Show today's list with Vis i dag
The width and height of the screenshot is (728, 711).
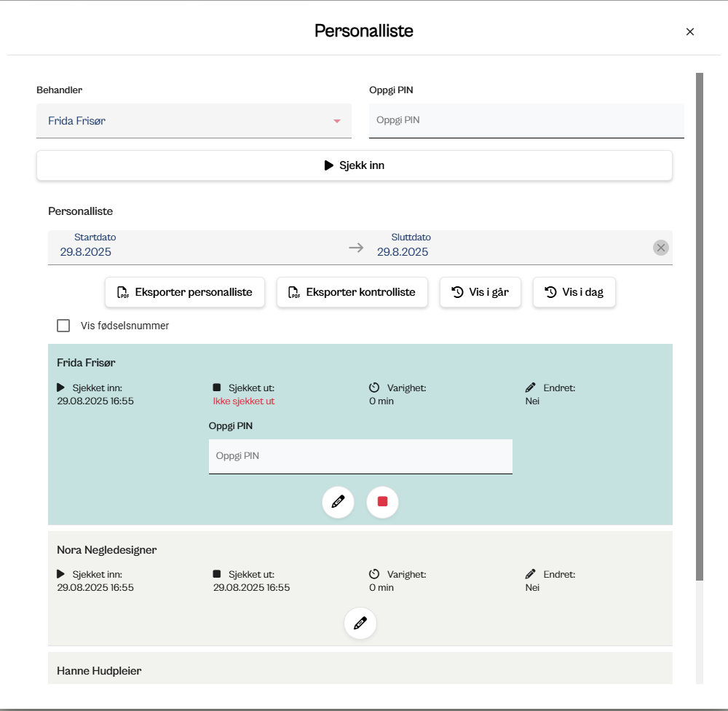(574, 292)
